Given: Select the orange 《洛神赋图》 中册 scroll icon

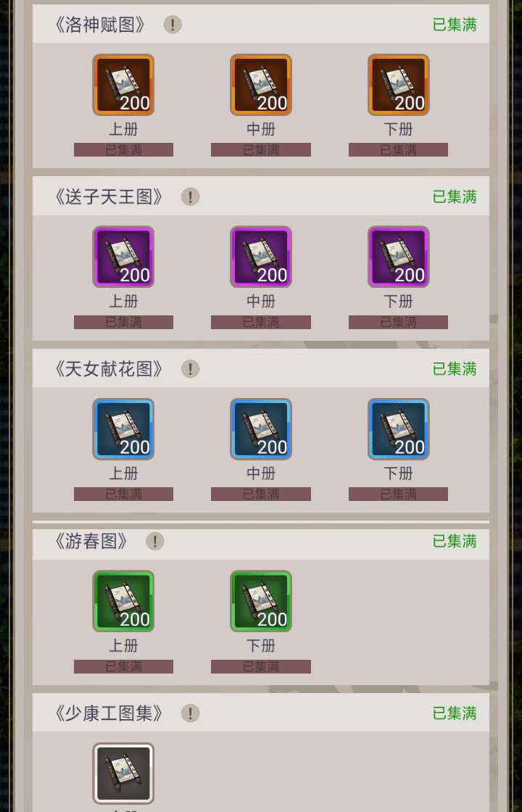Looking at the screenshot, I should click(x=261, y=84).
